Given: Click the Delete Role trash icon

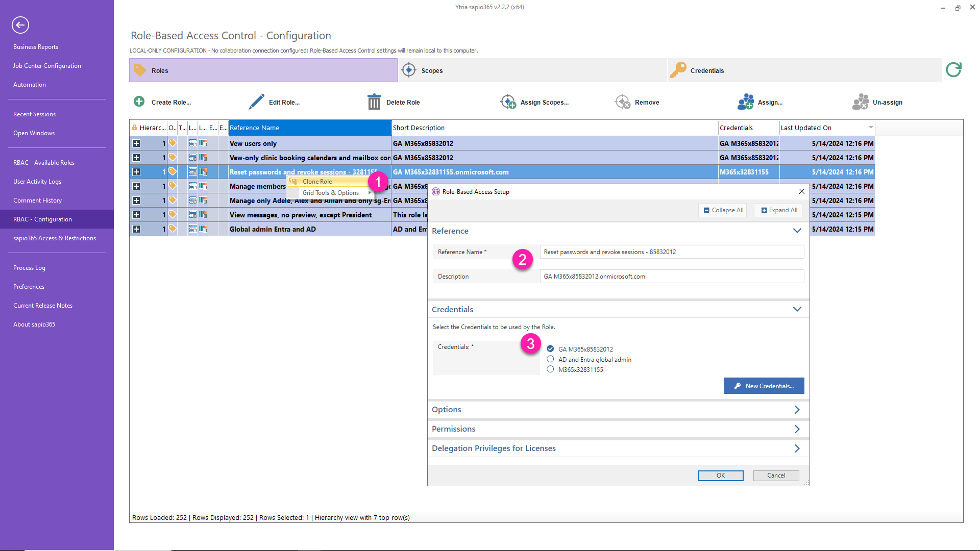Looking at the screenshot, I should (374, 102).
